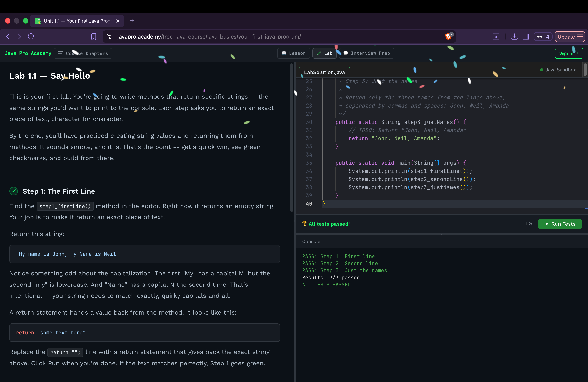Click the step3_justNames method declaration line
This screenshot has width=588, height=382.
tap(401, 122)
